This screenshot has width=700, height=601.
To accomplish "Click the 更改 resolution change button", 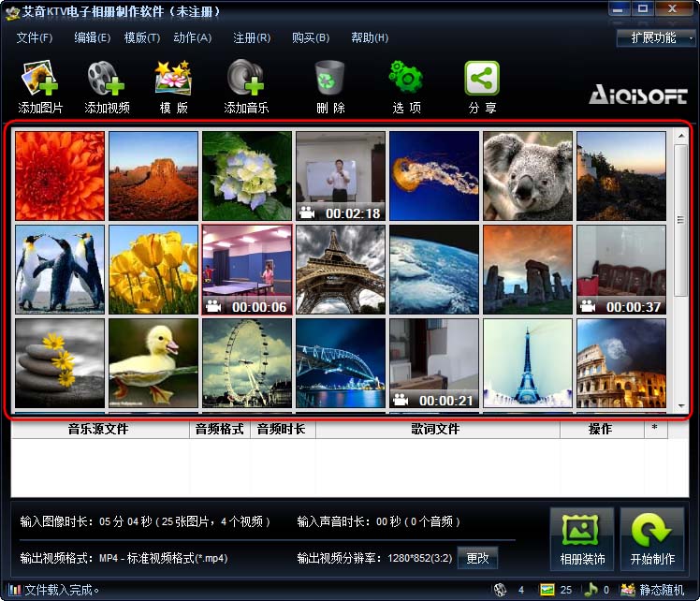I will (x=477, y=558).
